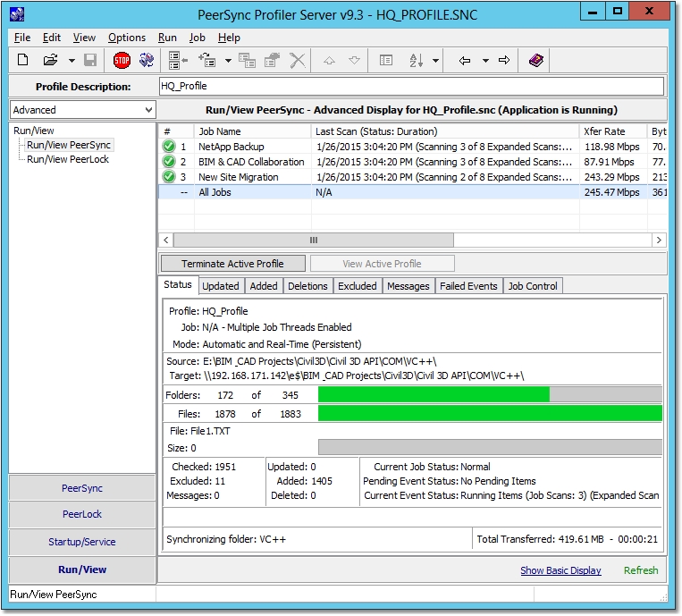This screenshot has width=682, height=616.
Task: Expand the sort options dropdown arrow
Action: coord(435,61)
